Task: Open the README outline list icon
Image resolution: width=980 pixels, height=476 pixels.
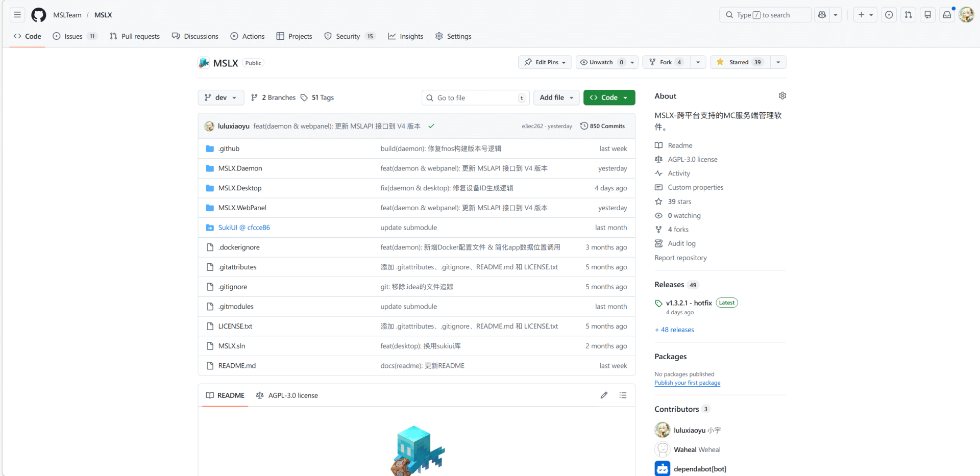Action: tap(623, 395)
